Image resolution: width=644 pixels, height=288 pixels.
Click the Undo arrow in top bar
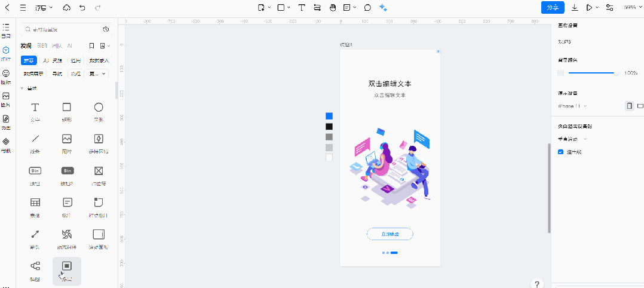click(x=82, y=8)
